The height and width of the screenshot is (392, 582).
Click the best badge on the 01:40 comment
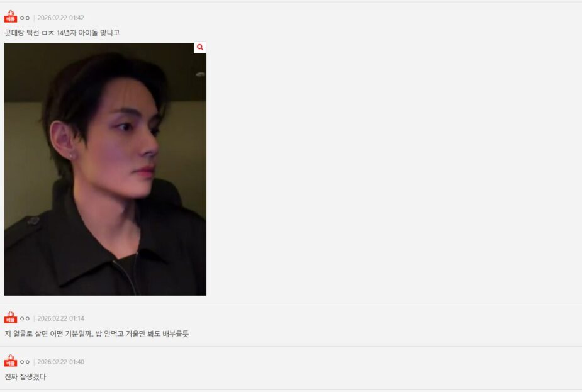[11, 361]
